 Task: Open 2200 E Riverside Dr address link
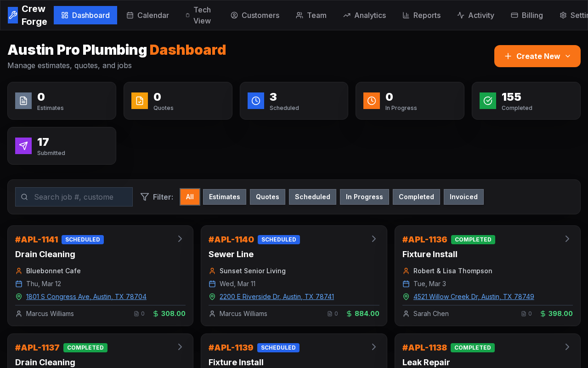pos(277,297)
